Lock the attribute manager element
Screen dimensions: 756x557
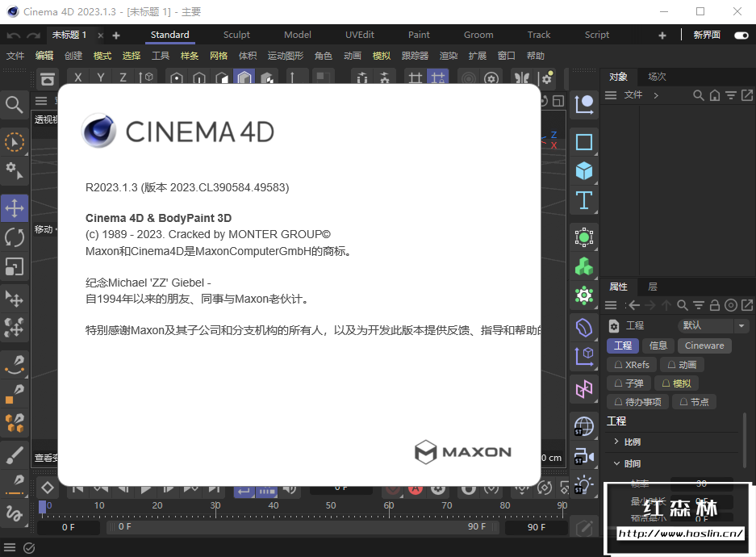(x=715, y=305)
